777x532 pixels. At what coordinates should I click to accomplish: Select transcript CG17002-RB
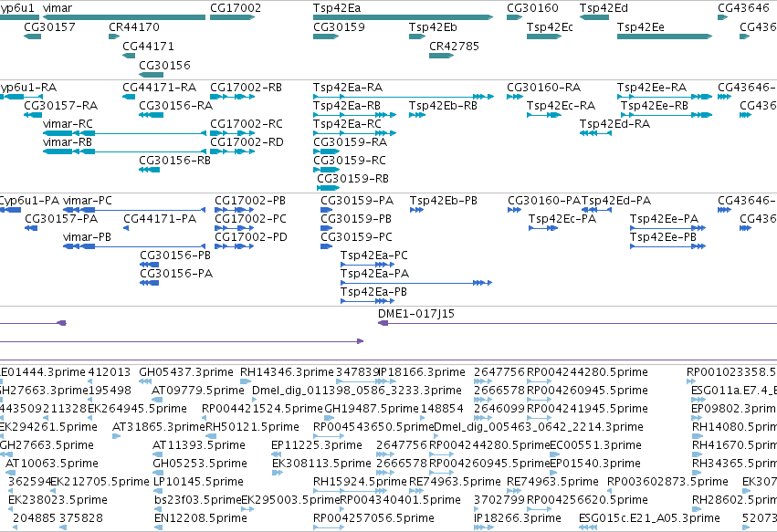(233, 97)
